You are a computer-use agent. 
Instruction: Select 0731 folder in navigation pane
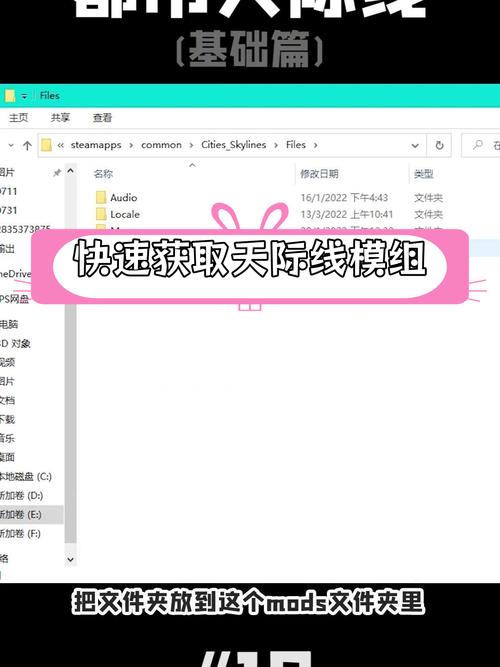click(x=9, y=210)
